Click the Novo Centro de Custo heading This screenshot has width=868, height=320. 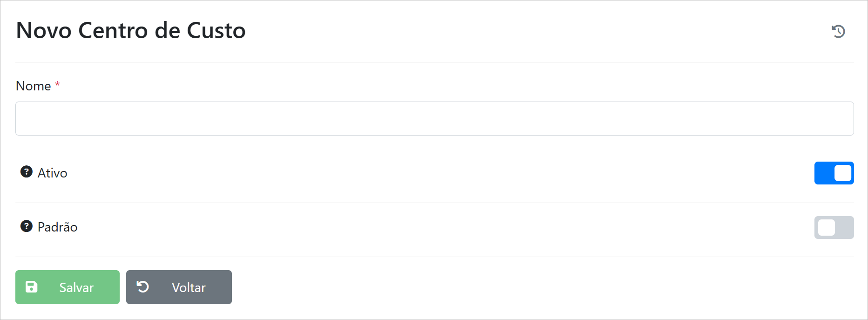click(x=131, y=31)
